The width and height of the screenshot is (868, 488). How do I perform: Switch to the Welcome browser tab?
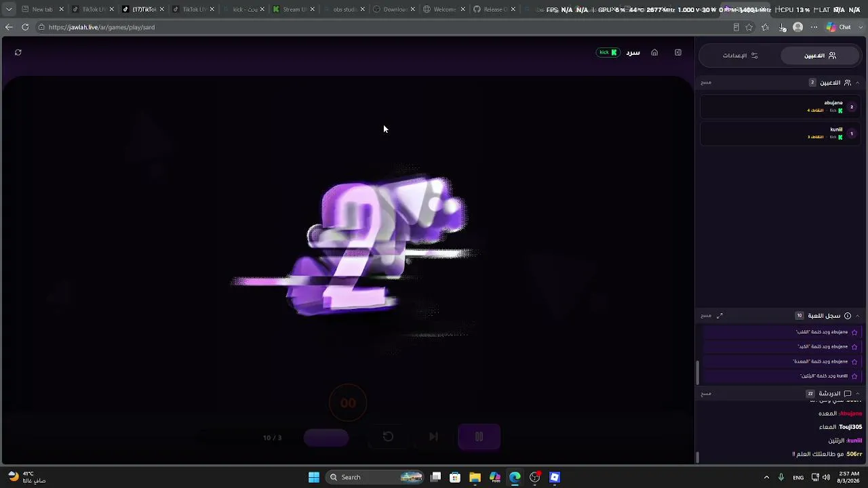(444, 9)
